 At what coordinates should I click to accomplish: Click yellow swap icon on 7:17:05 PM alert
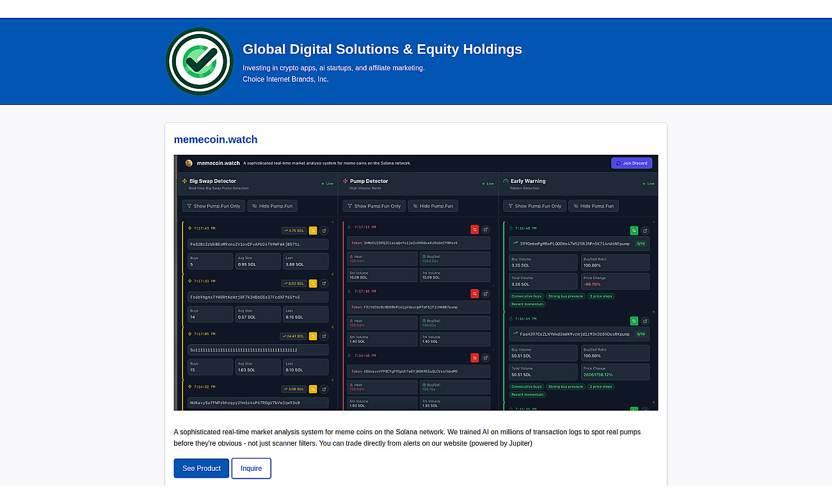coord(313,336)
